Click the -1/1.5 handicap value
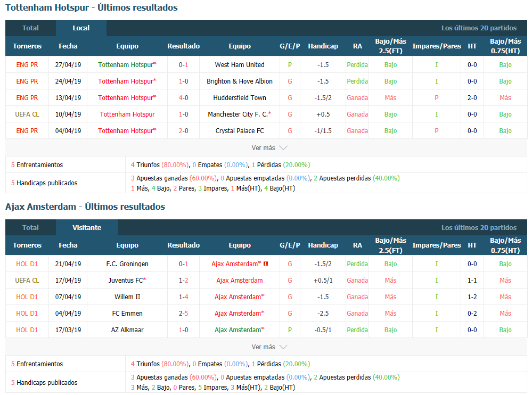 [323, 131]
